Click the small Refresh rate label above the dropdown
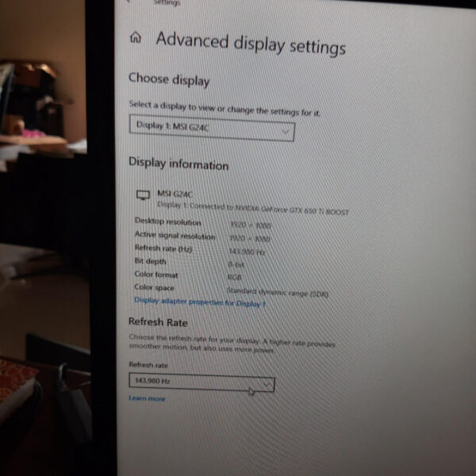 pyautogui.click(x=148, y=365)
